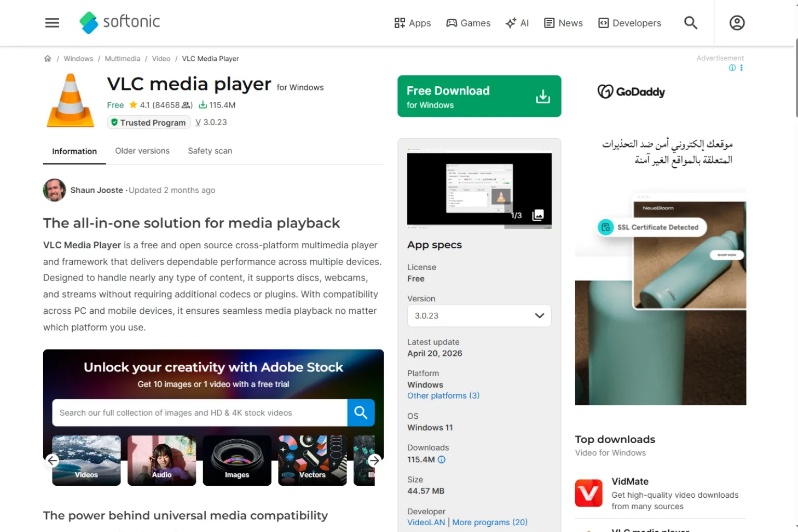Click the Free Download for Windows button
This screenshot has height=532, width=798.
(479, 96)
